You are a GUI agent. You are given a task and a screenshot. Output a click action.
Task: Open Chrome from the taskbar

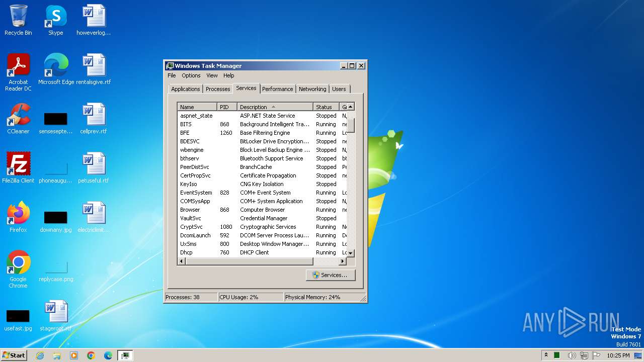91,355
